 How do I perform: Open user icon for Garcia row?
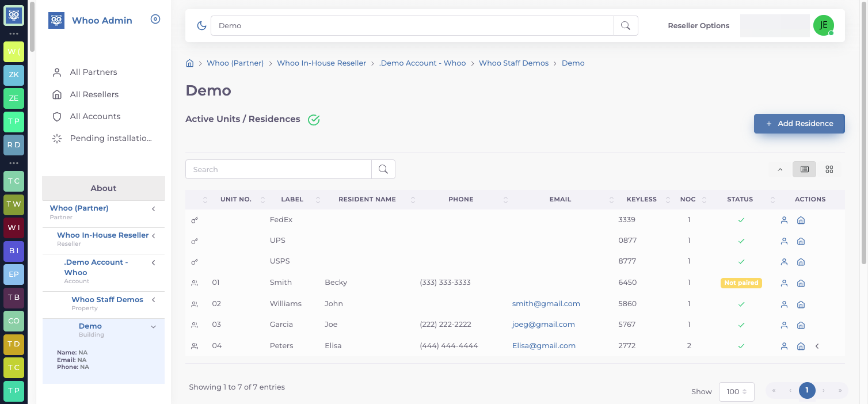784,325
